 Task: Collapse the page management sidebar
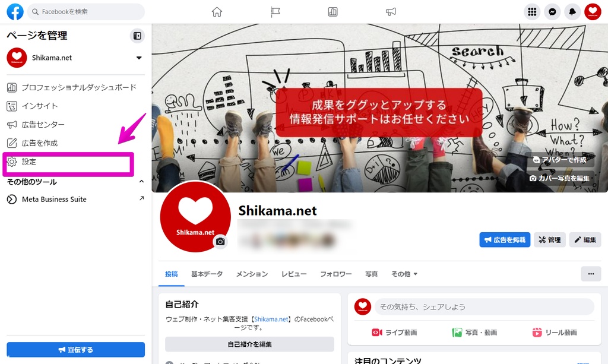pyautogui.click(x=137, y=36)
